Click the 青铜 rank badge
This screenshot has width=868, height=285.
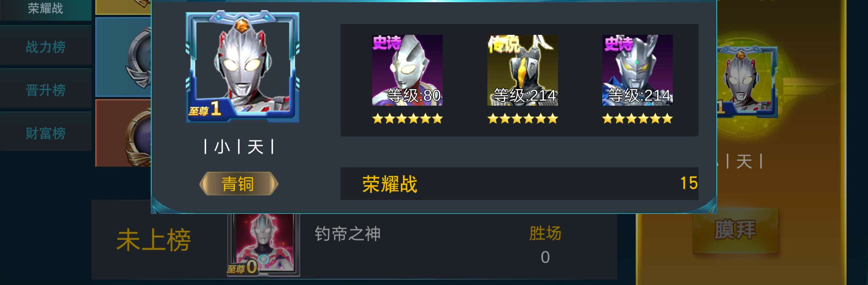[239, 184]
